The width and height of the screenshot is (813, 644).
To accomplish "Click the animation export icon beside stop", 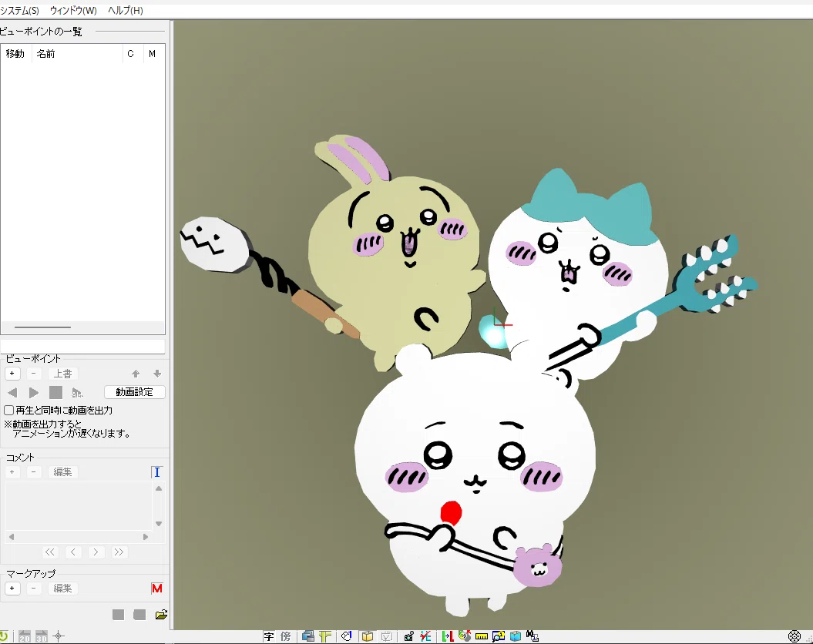I will tap(77, 393).
